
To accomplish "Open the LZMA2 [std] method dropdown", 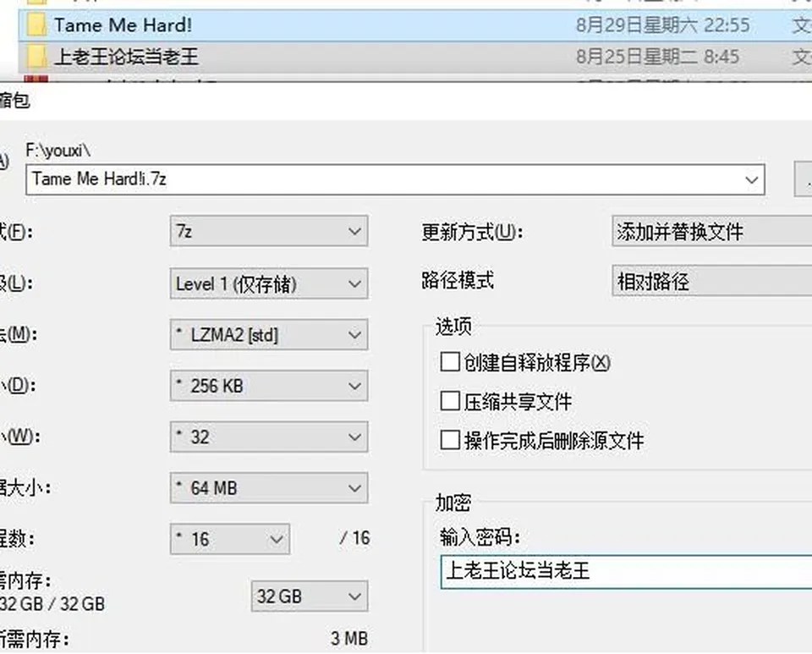I will point(269,334).
